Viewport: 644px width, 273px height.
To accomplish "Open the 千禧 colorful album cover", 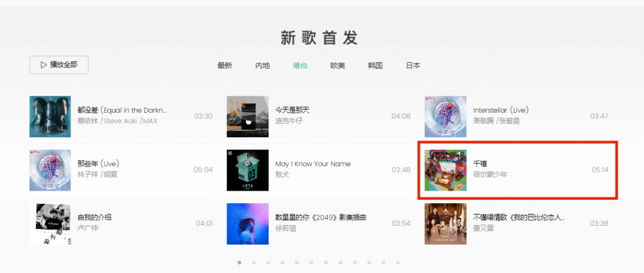I will click(446, 170).
